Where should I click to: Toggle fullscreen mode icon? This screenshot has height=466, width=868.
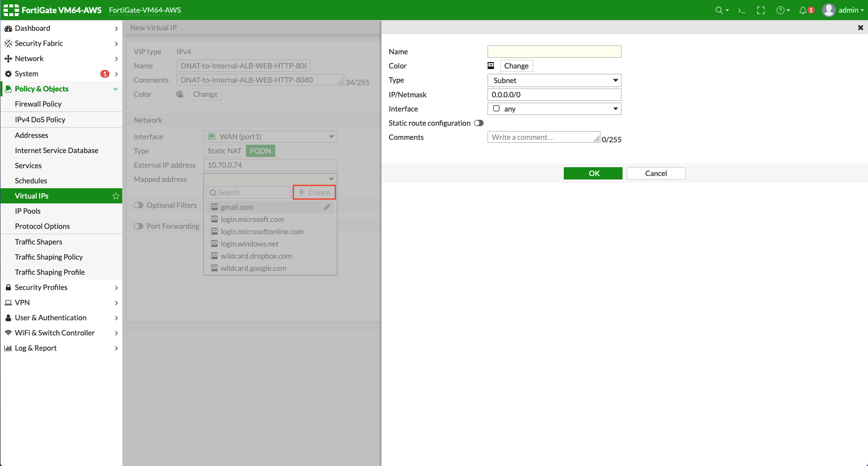(761, 10)
